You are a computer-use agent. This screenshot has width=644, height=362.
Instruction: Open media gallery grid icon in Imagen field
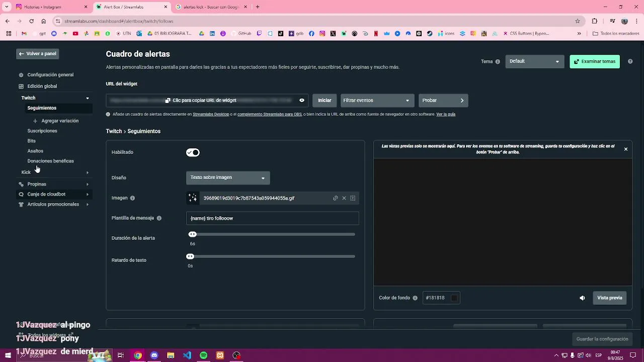[353, 198]
